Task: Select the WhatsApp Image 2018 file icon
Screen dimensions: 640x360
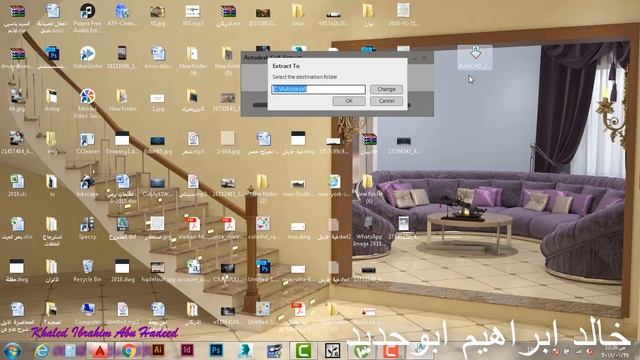Action: pos(368,231)
